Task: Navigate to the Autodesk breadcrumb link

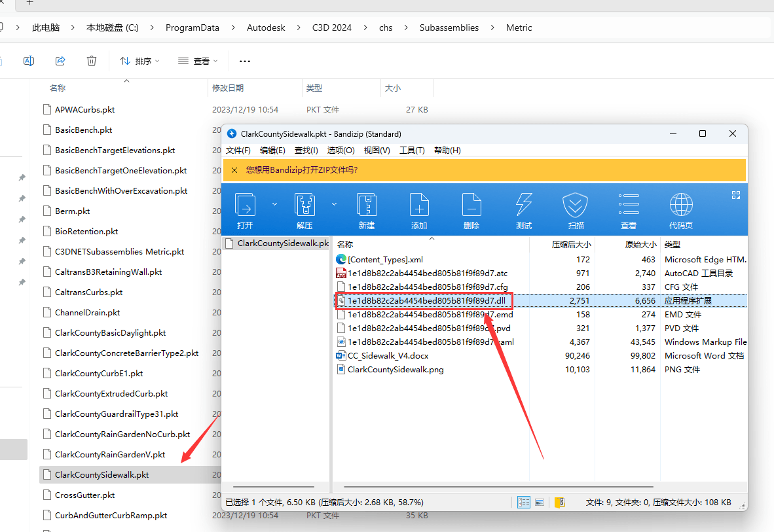Action: (266, 27)
